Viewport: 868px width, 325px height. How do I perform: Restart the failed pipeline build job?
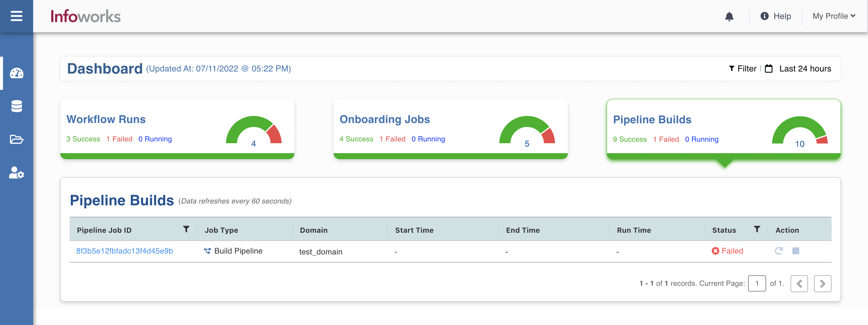tap(779, 251)
